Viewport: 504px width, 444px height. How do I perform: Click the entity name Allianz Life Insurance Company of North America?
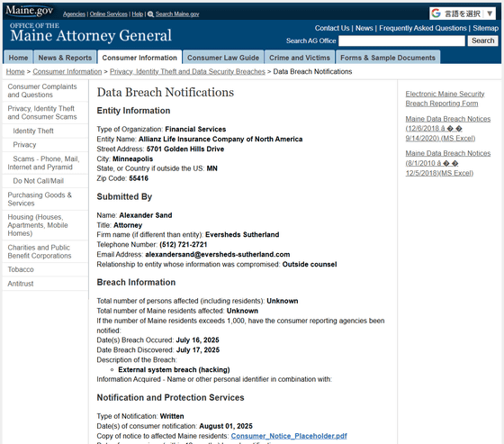pyautogui.click(x=220, y=139)
